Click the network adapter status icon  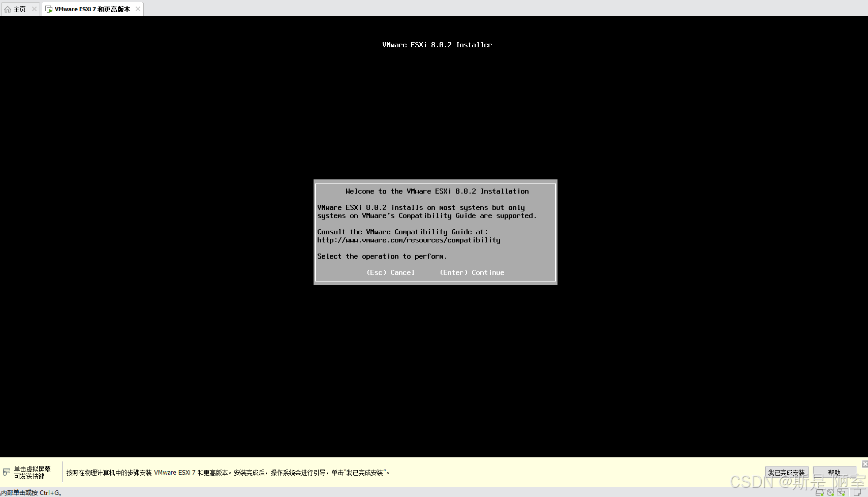point(842,493)
